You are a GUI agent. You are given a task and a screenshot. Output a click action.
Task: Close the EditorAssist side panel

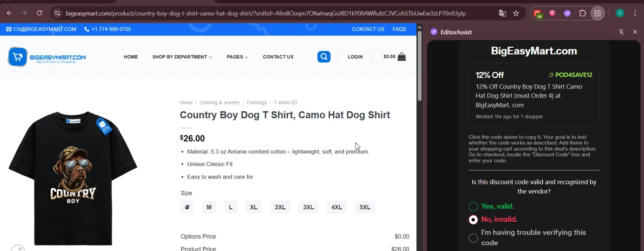[x=635, y=32]
